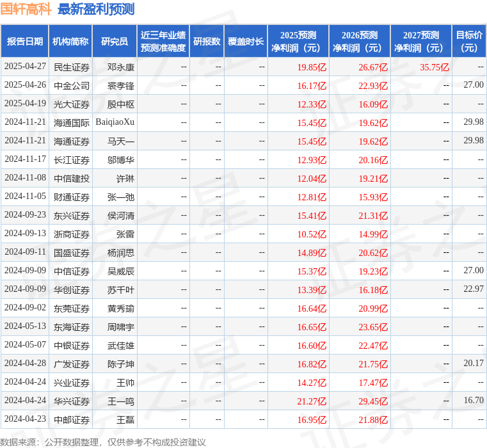Click researcher name 马天一
The width and height of the screenshot is (487, 448).
pyautogui.click(x=121, y=141)
